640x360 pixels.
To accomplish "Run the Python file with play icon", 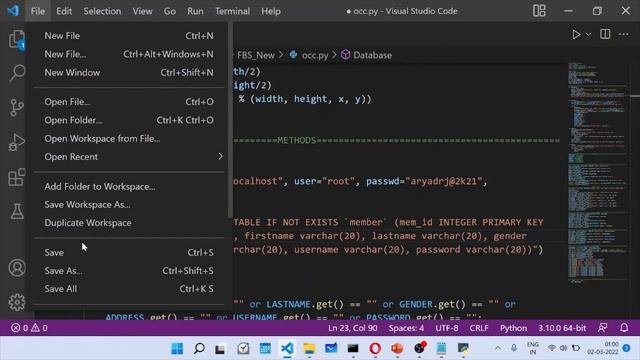I will 576,35.
